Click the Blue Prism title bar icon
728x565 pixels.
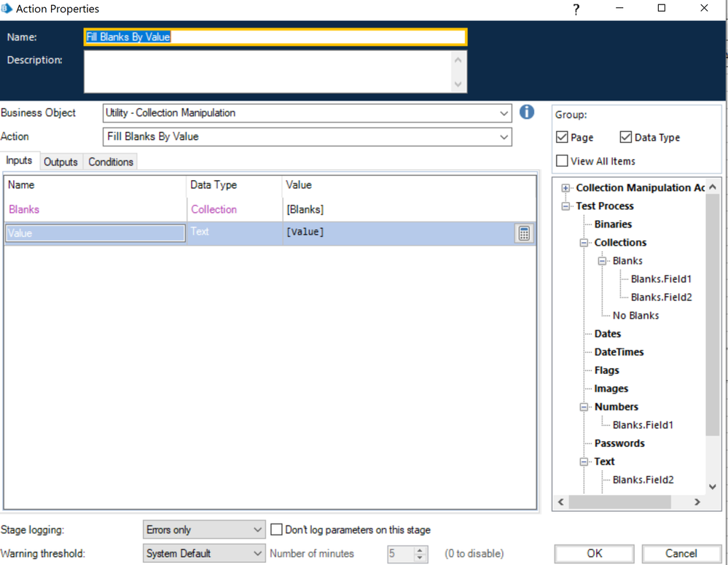tap(7, 9)
